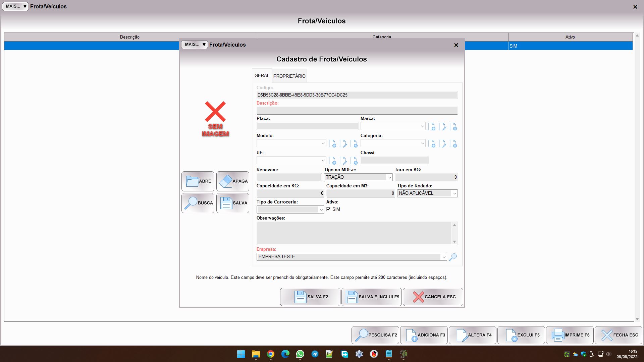Viewport: 644px width, 362px height.
Task: Expand the Tipo no MDF-e dropdown
Action: 389,177
